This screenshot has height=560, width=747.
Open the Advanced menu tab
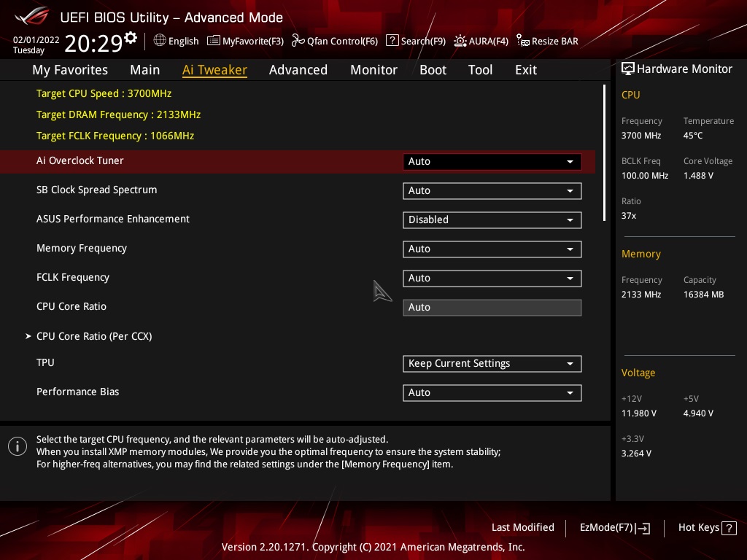(298, 69)
